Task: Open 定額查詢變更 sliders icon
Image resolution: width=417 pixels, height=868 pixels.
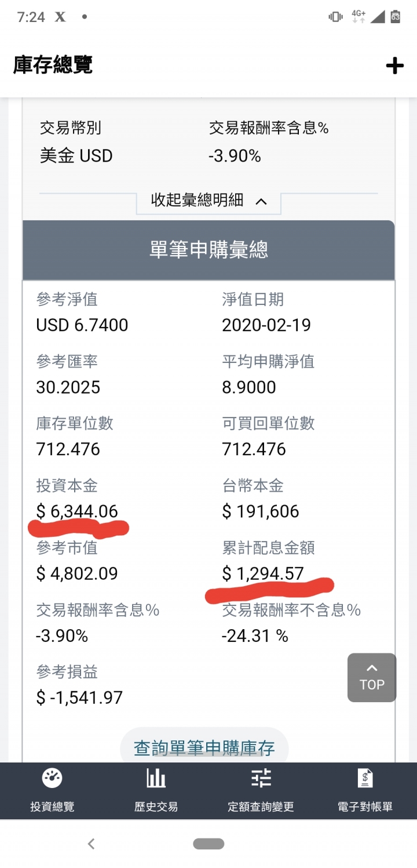Action: click(261, 778)
